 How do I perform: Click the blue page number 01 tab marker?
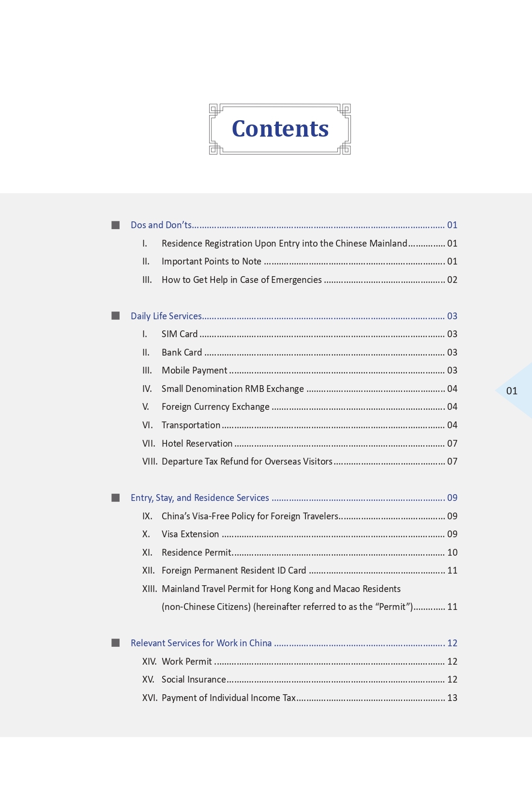click(512, 390)
